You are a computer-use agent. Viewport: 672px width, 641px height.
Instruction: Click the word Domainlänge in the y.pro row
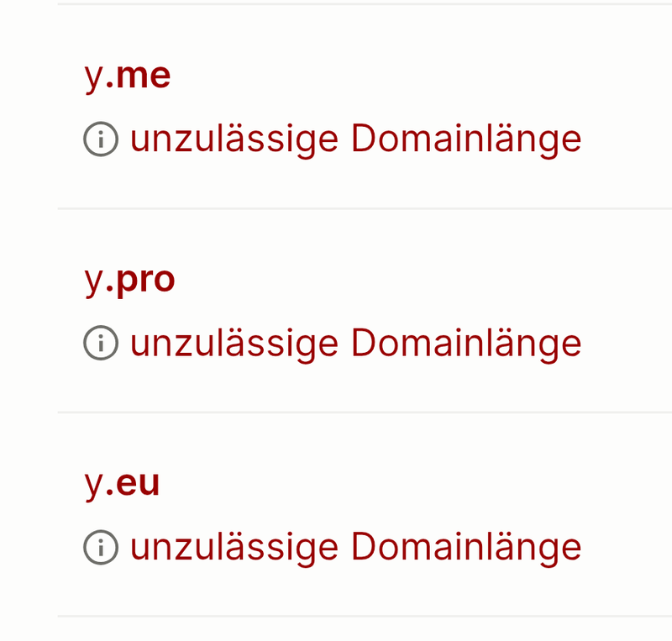[x=466, y=344]
